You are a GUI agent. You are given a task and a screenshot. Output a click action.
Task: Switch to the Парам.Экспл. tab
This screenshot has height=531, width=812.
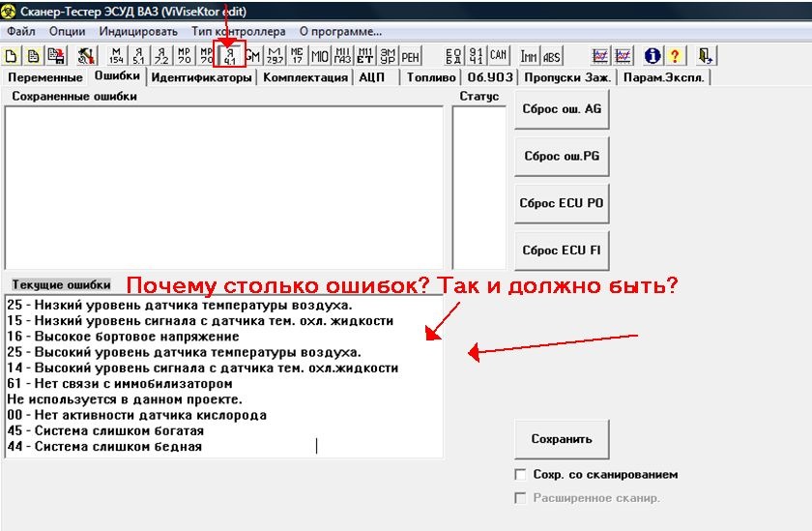pyautogui.click(x=664, y=77)
